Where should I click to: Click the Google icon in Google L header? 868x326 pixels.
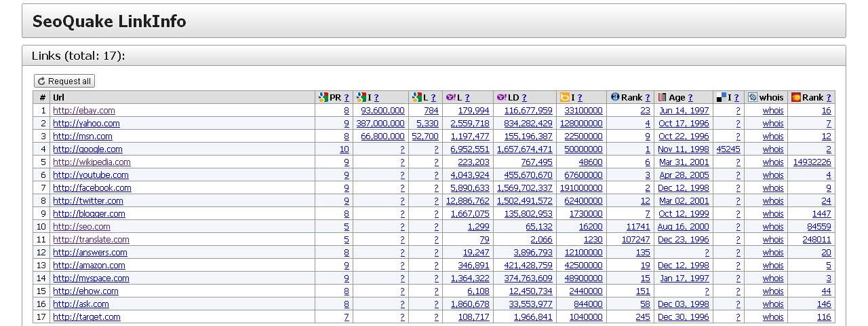417,97
